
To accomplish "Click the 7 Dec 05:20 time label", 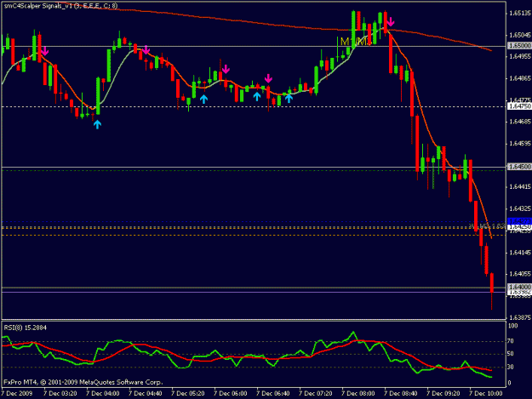I will pyautogui.click(x=188, y=393).
